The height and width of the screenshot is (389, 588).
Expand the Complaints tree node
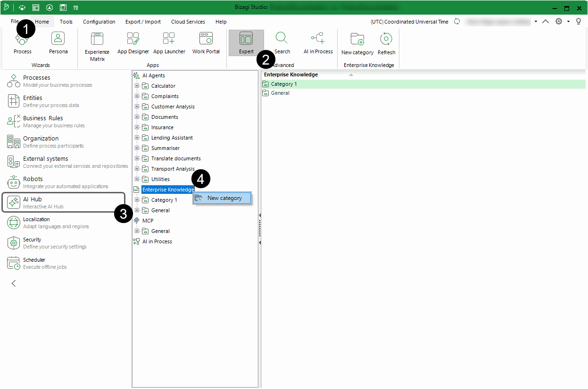click(137, 96)
